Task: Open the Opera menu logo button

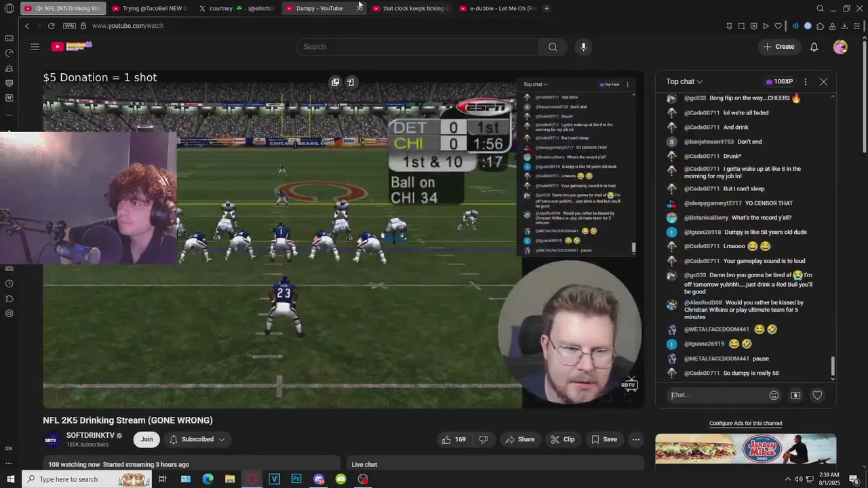Action: click(x=9, y=9)
